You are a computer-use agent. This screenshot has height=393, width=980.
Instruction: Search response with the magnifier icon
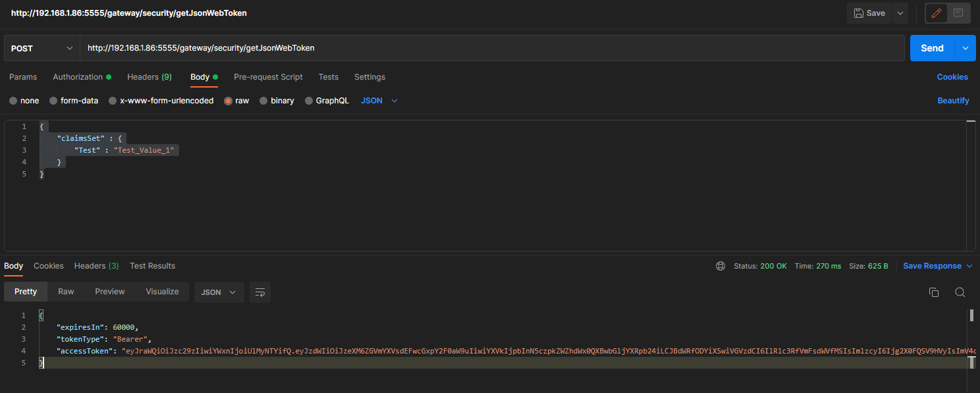960,292
